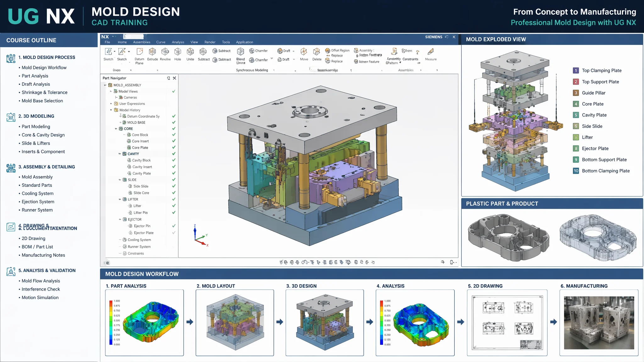The height and width of the screenshot is (362, 644).
Task: Toggle the Core Insert checkmark
Action: (x=174, y=141)
